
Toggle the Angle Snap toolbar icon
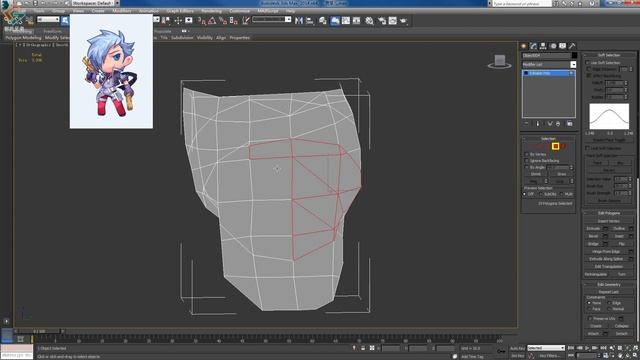(212, 20)
